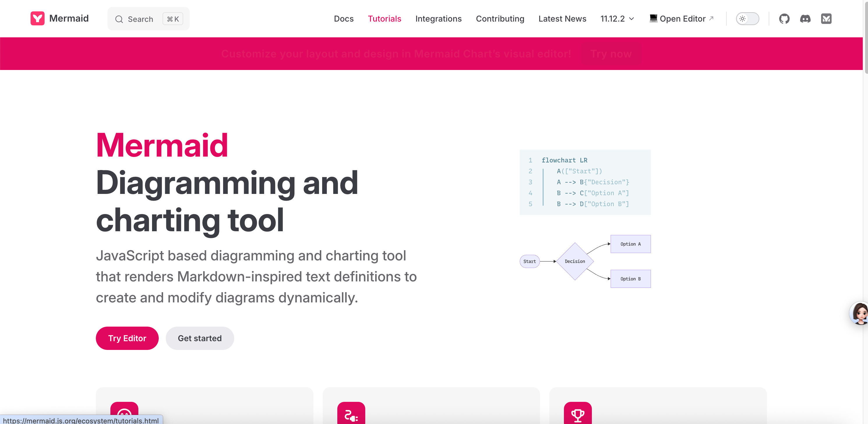Open the Discord community icon
The width and height of the screenshot is (868, 424).
pyautogui.click(x=805, y=19)
